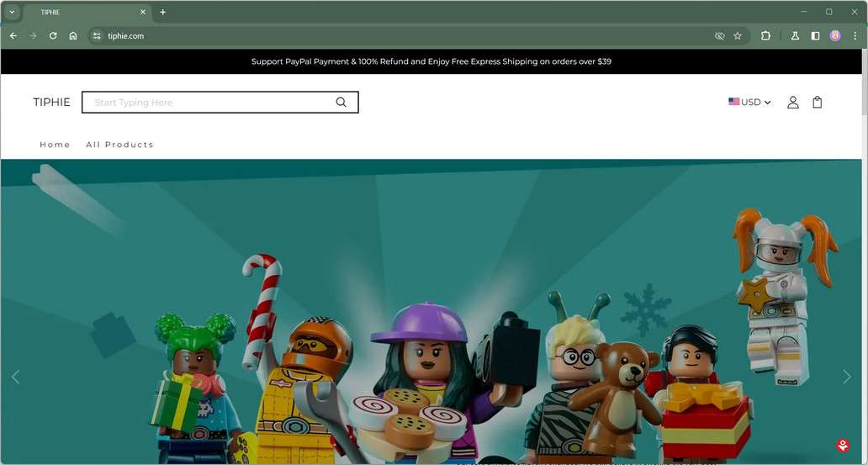Bookmark this page with the star icon
Viewport: 868px width, 465px height.
click(738, 36)
